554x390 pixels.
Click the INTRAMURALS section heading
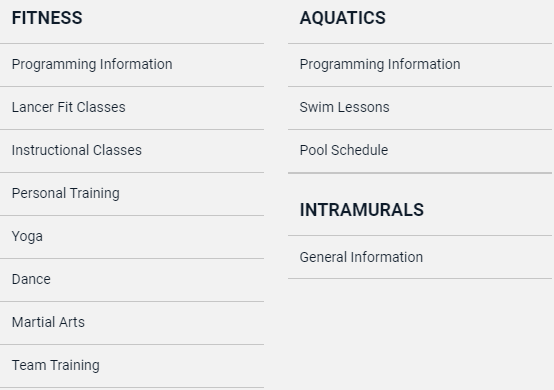coord(362,210)
